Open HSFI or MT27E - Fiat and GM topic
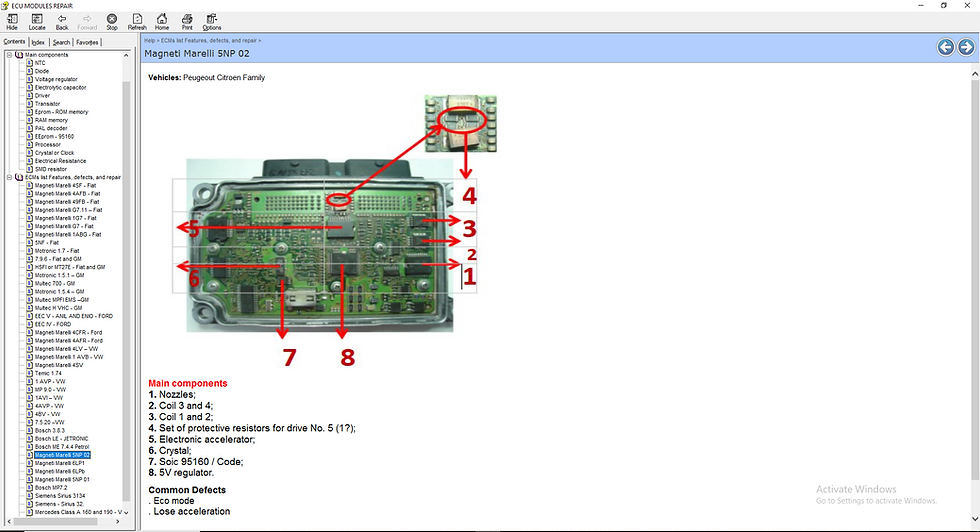Screen dimensions: 980x532 click(x=70, y=267)
